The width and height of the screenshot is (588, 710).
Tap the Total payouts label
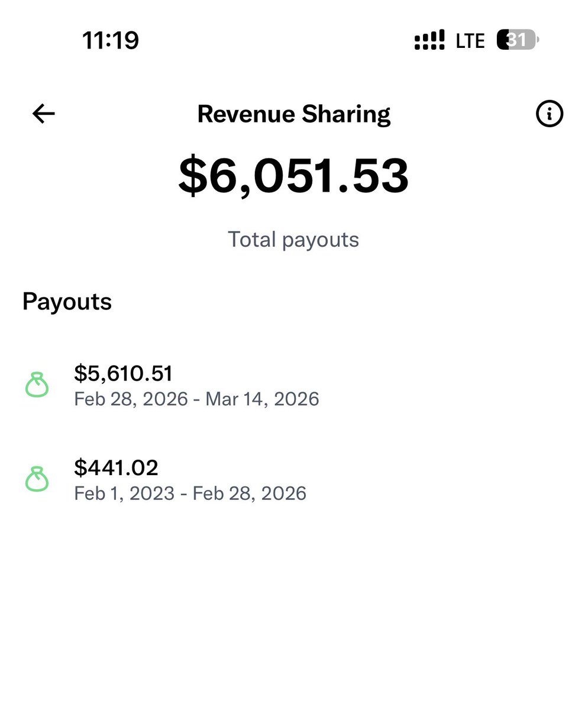[293, 240]
